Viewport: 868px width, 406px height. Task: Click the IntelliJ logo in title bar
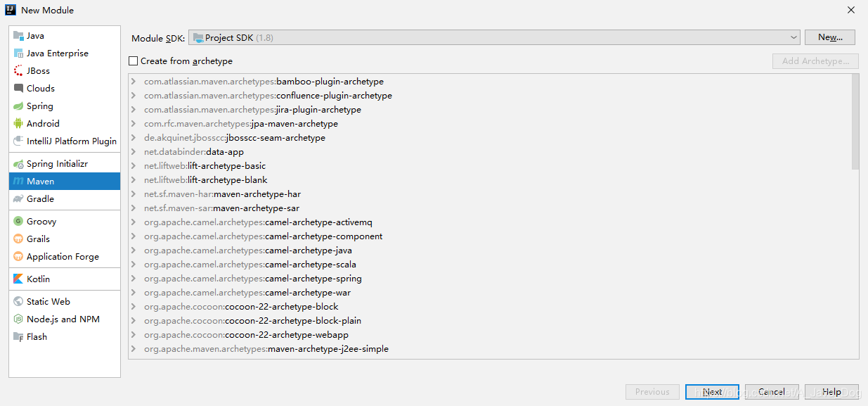coord(11,10)
